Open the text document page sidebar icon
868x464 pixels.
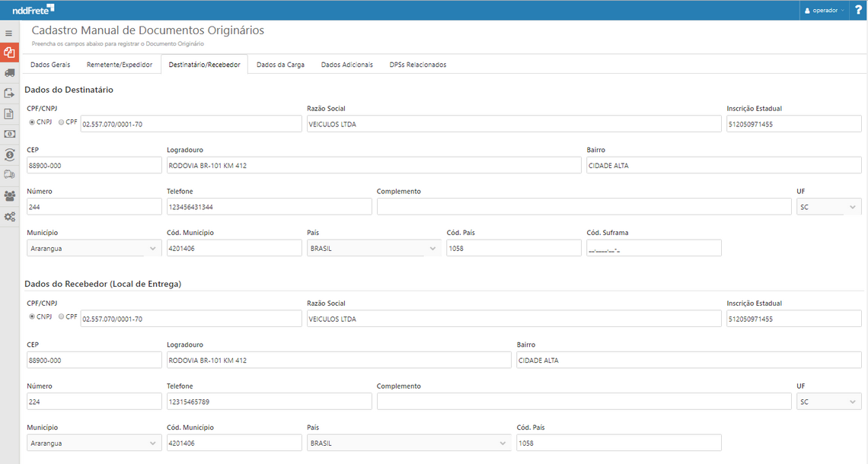tap(9, 114)
